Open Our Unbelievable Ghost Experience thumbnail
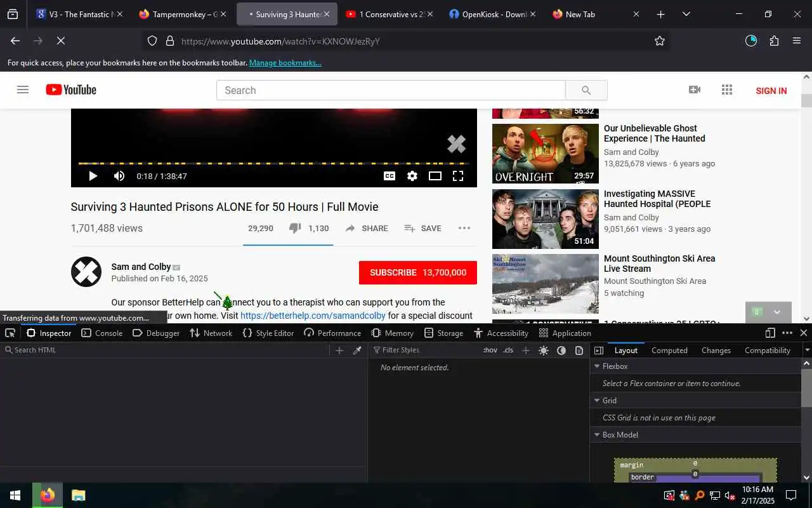This screenshot has height=508, width=812. 546,154
